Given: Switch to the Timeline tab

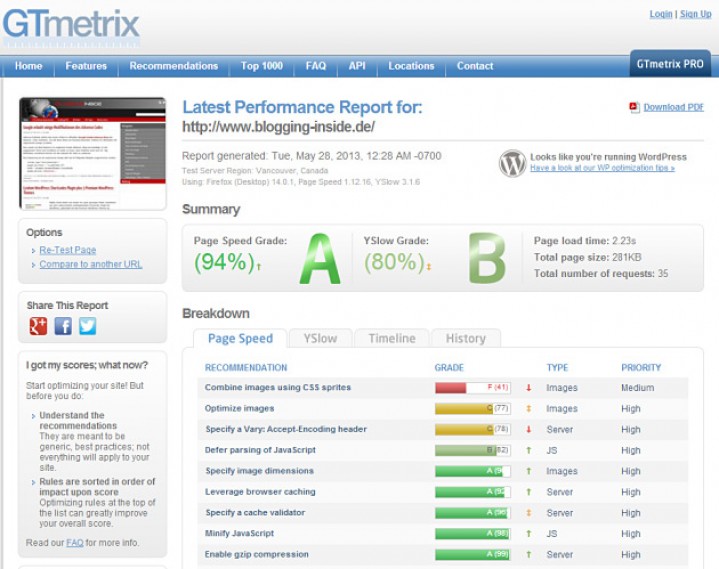Looking at the screenshot, I should pyautogui.click(x=392, y=338).
